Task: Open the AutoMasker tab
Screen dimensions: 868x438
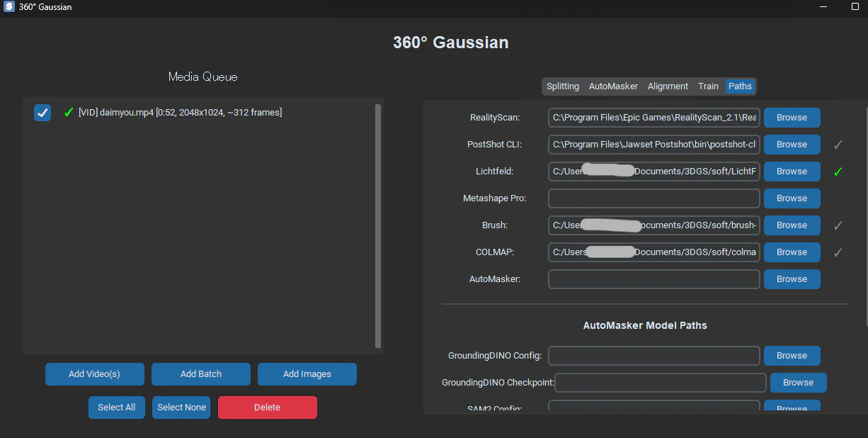Action: [x=613, y=86]
